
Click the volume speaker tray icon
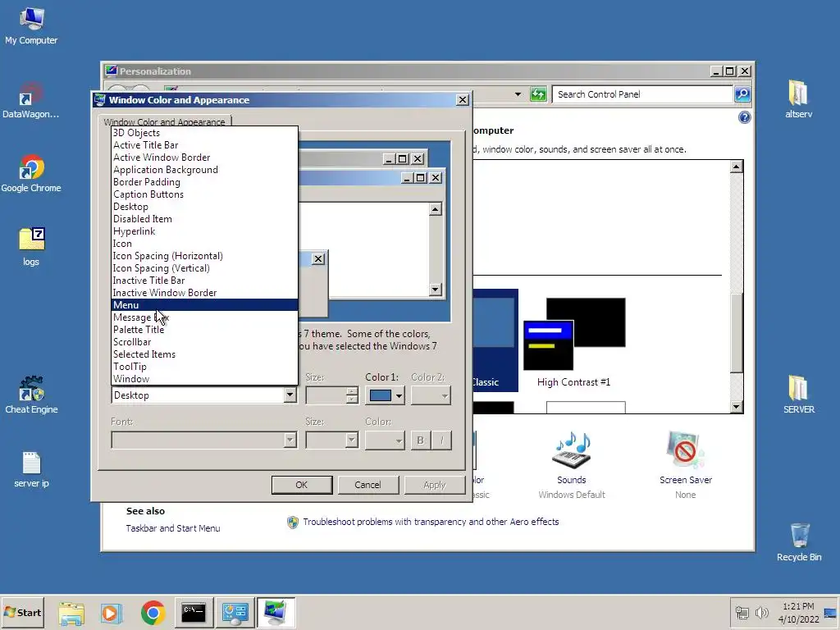(761, 612)
